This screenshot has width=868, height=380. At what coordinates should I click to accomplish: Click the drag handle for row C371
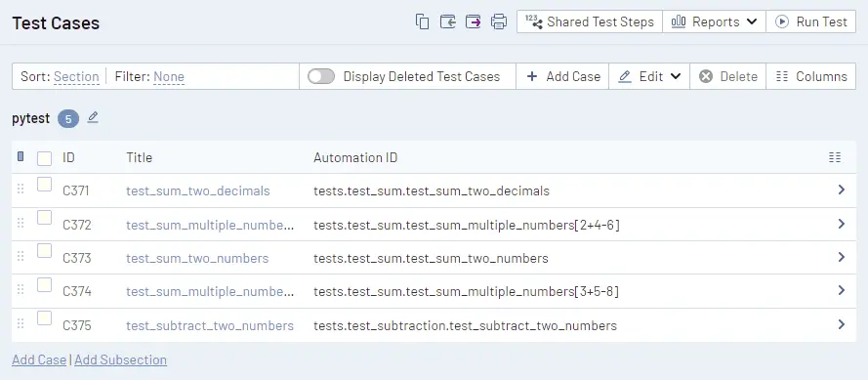point(21,189)
